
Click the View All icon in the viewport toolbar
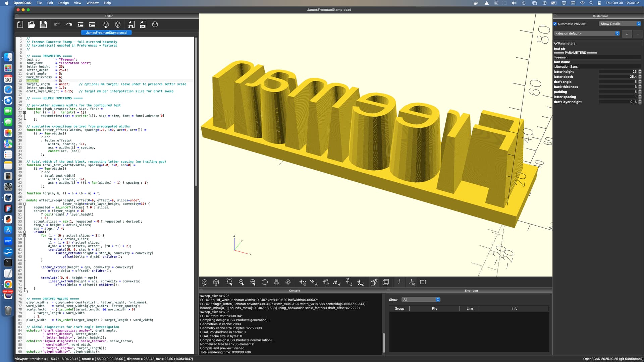click(229, 282)
